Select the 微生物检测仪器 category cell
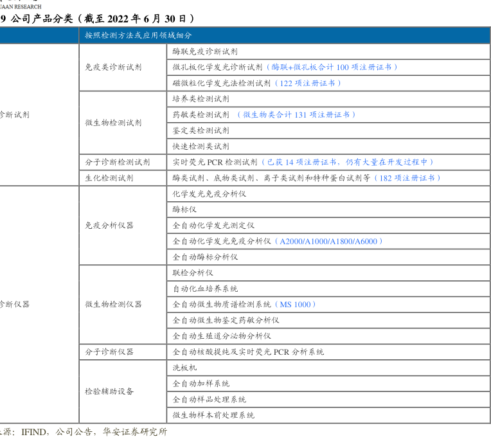Image resolution: width=491 pixels, height=448 pixels. tap(123, 305)
